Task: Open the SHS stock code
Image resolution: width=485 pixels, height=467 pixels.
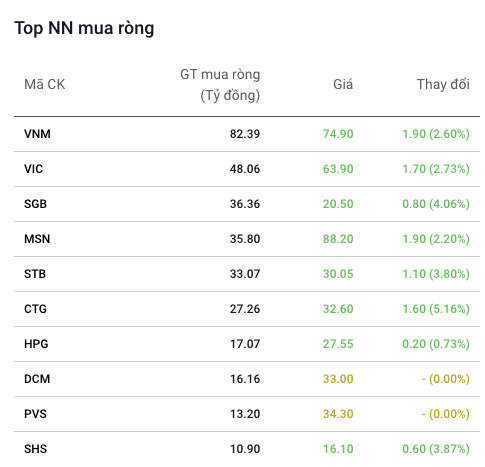Action: (x=35, y=449)
